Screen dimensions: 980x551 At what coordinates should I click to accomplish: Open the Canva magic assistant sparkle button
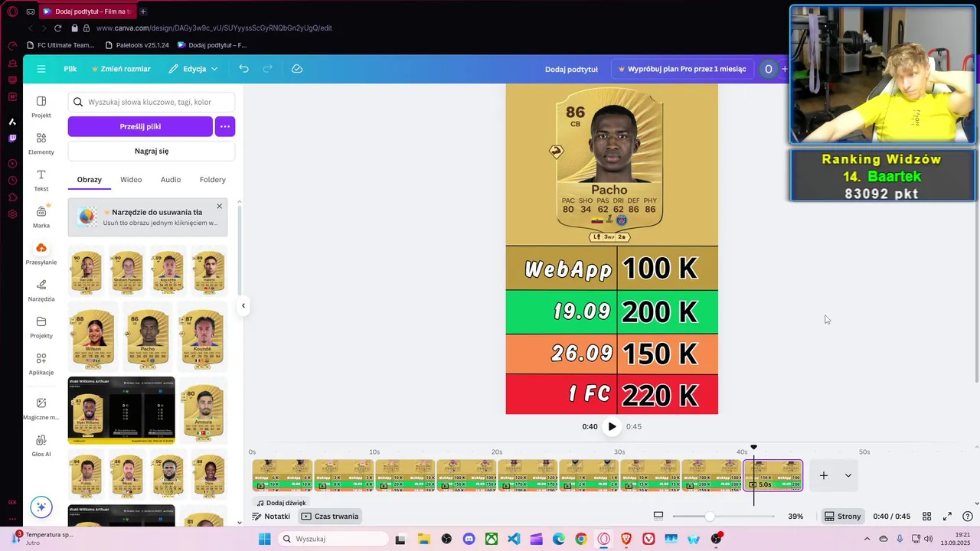tap(41, 507)
